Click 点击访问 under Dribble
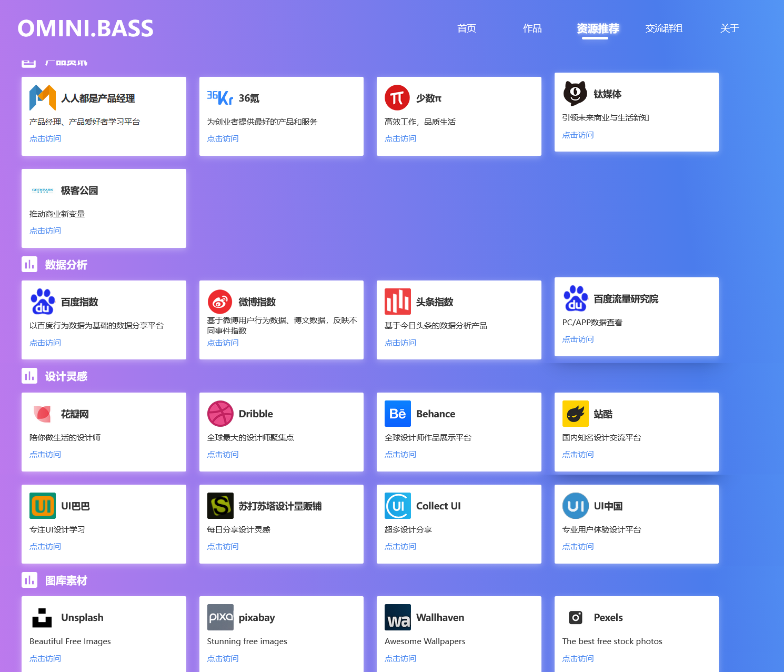Screen dimensions: 784x672 [223, 455]
